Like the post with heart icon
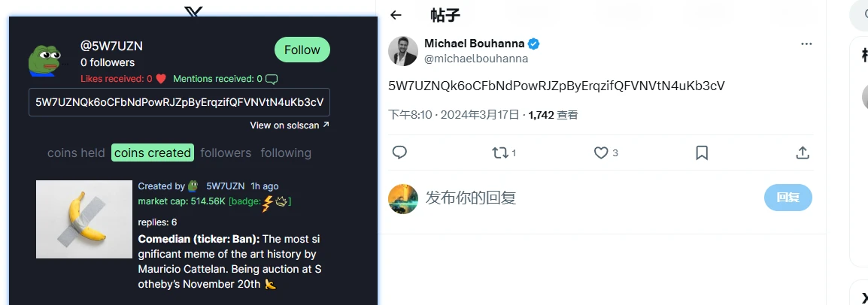 [601, 152]
